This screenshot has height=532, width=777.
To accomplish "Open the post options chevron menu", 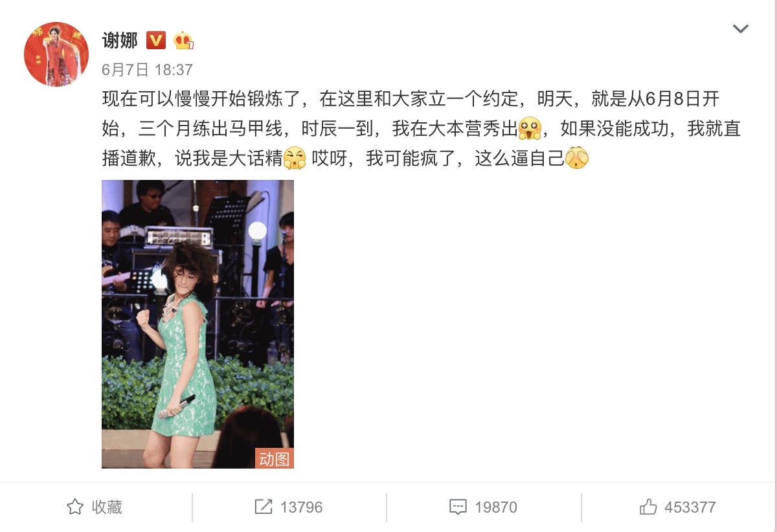I will pyautogui.click(x=740, y=29).
